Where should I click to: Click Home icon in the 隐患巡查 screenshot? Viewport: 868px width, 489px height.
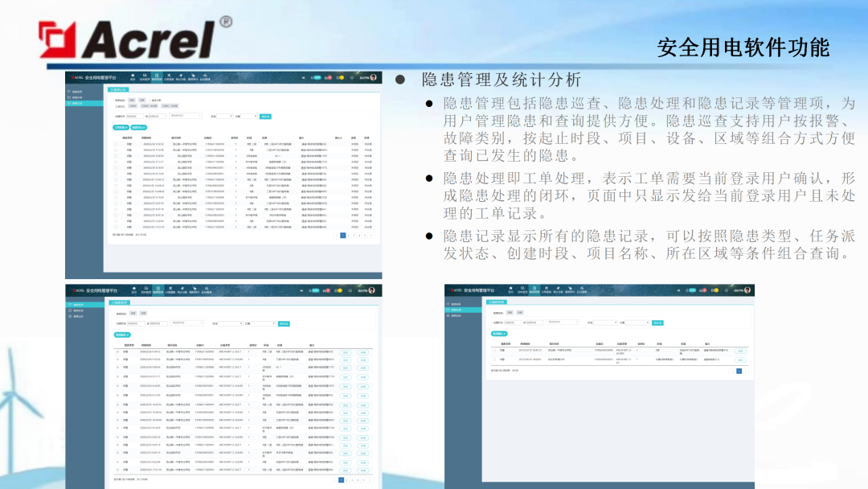click(134, 289)
